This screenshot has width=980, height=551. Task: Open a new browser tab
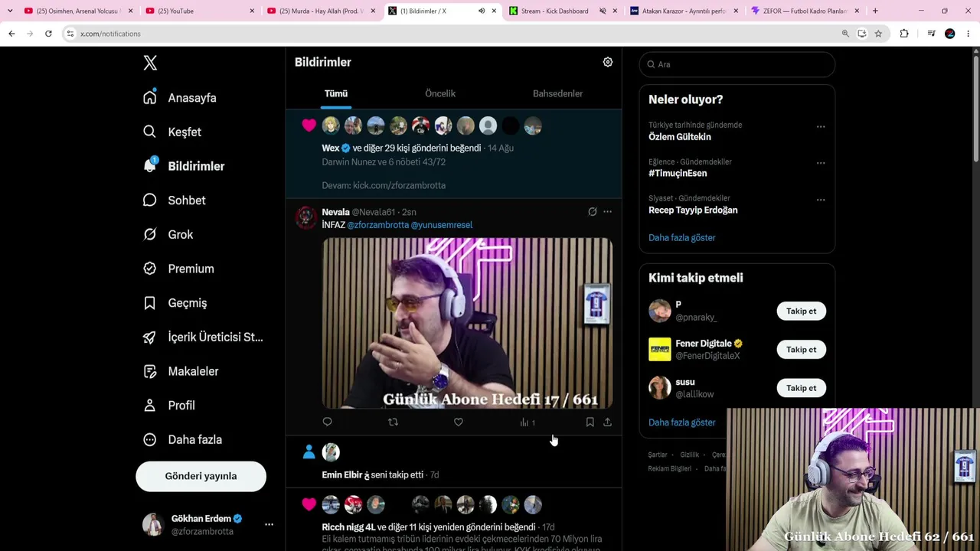pyautogui.click(x=875, y=11)
